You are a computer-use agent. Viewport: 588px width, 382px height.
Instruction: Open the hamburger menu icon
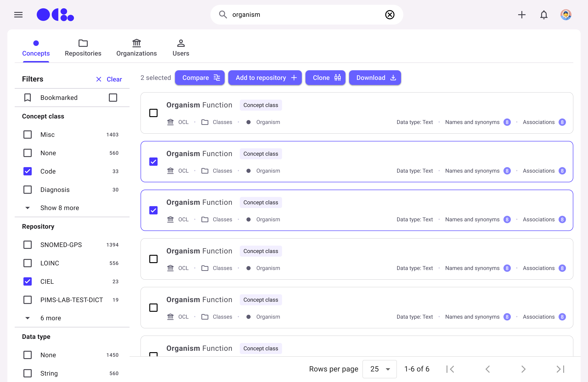[x=18, y=15]
